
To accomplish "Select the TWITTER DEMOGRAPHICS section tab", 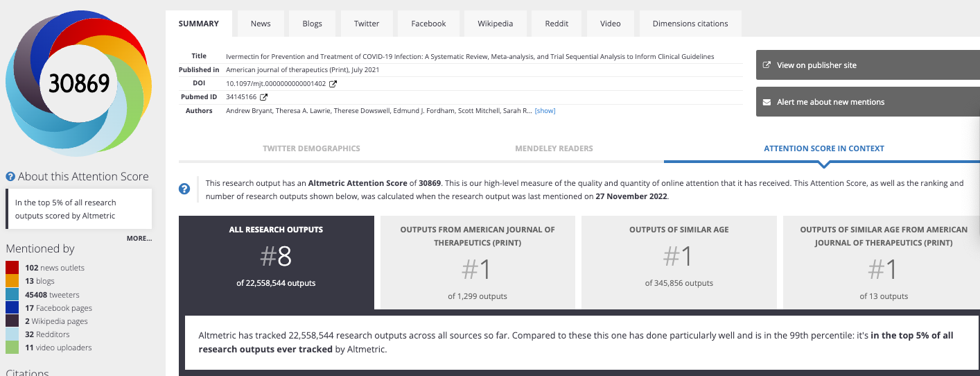I will tap(311, 148).
